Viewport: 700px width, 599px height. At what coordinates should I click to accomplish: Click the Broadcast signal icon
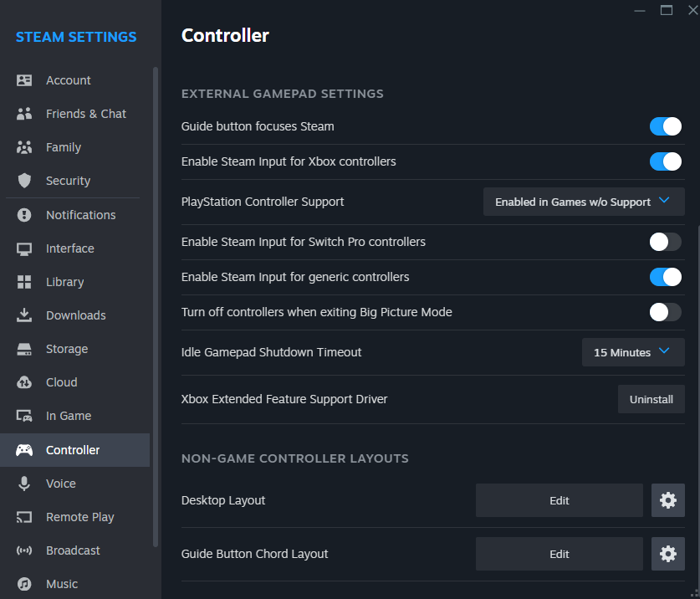pos(24,550)
